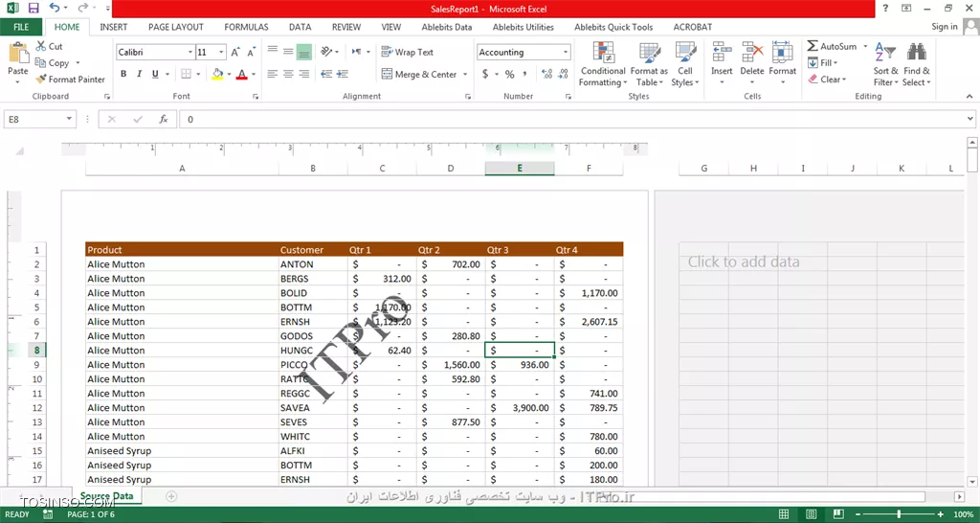Click into the formula bar input
The image size is (980, 523).
point(572,119)
